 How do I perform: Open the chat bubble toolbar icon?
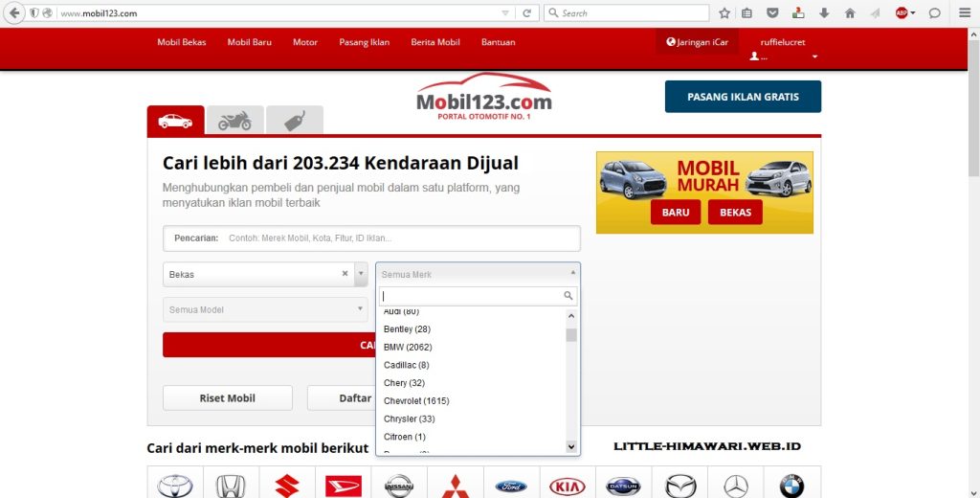point(934,13)
